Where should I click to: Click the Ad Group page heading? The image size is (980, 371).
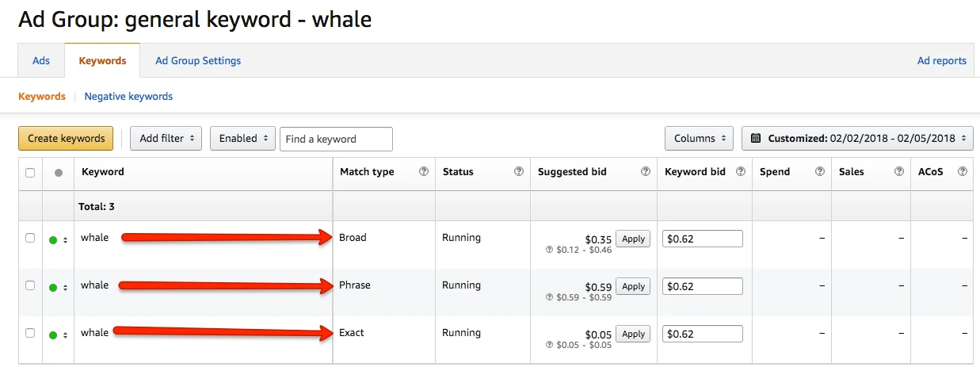click(x=195, y=19)
